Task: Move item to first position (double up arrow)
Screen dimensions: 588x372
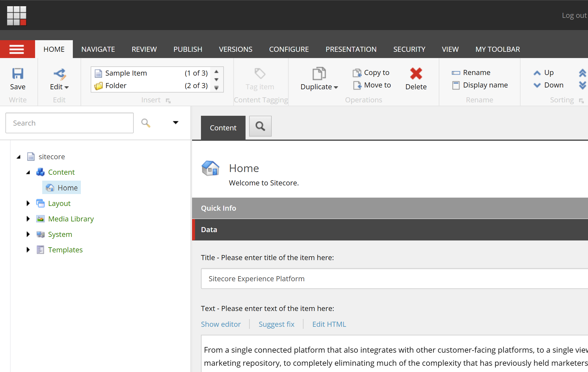Action: pyautogui.click(x=583, y=73)
